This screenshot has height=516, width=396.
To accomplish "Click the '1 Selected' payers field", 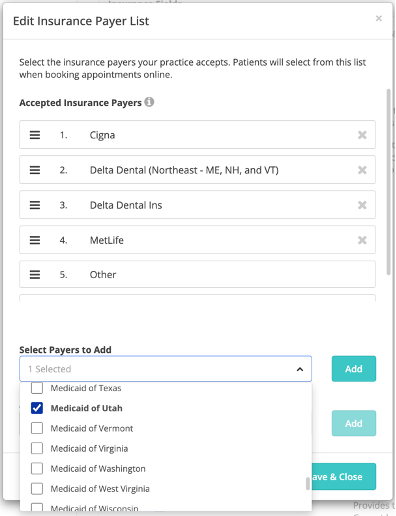I will click(x=166, y=369).
